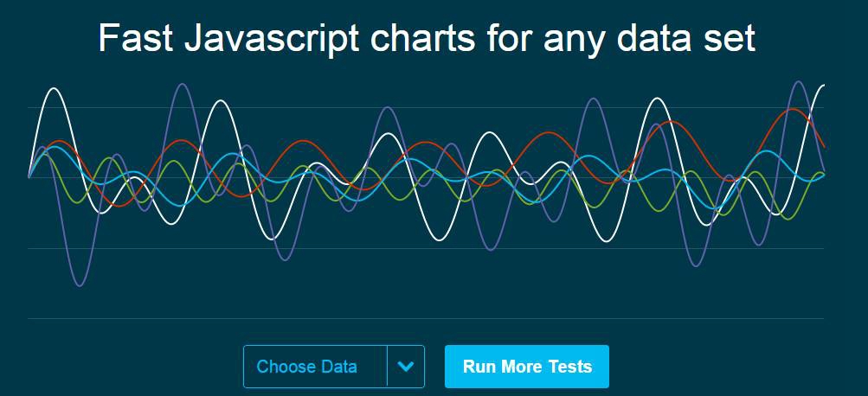Viewport: 868px width, 396px height.
Task: Click the Run More Tests button
Action: (x=526, y=366)
